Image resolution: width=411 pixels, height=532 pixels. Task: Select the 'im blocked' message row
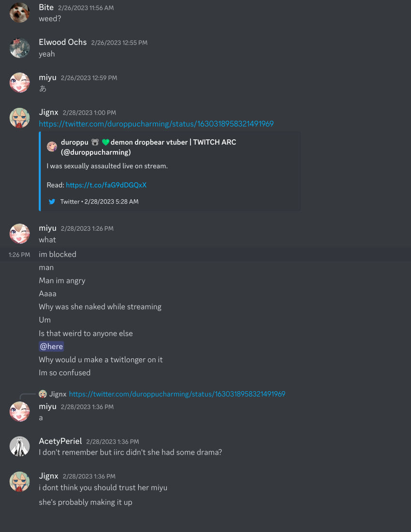205,254
